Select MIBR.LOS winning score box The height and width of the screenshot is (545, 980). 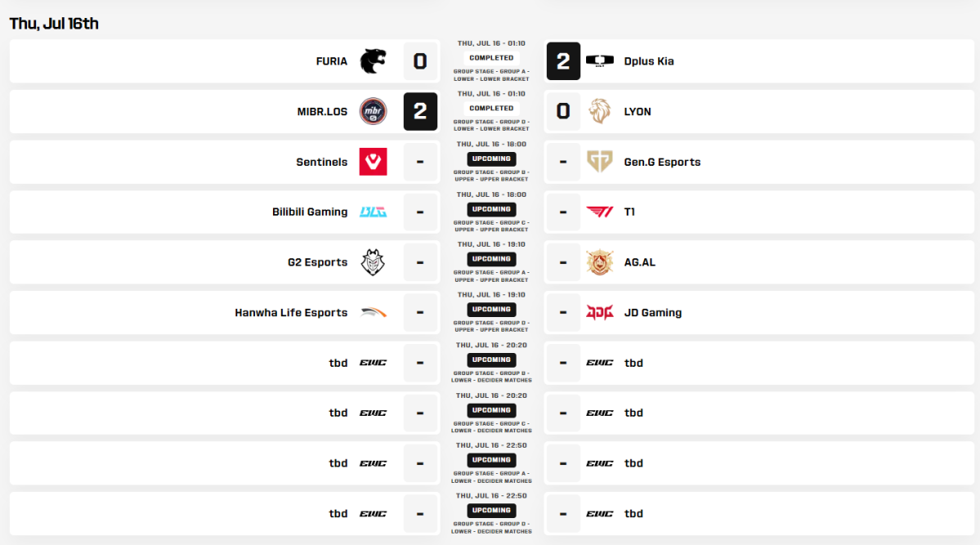(x=420, y=111)
